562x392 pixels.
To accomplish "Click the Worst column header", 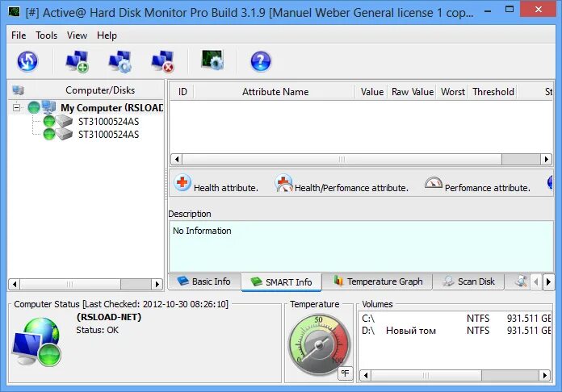I will 453,92.
